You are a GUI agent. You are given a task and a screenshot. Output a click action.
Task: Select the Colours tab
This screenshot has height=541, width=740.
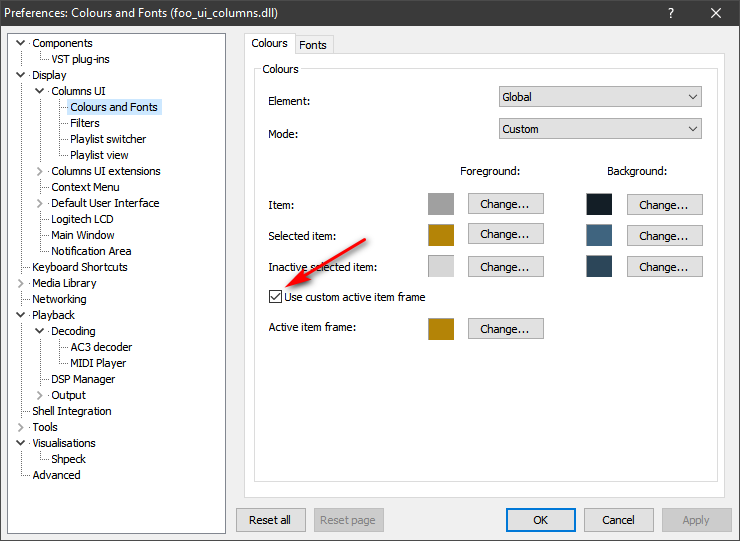pos(269,44)
